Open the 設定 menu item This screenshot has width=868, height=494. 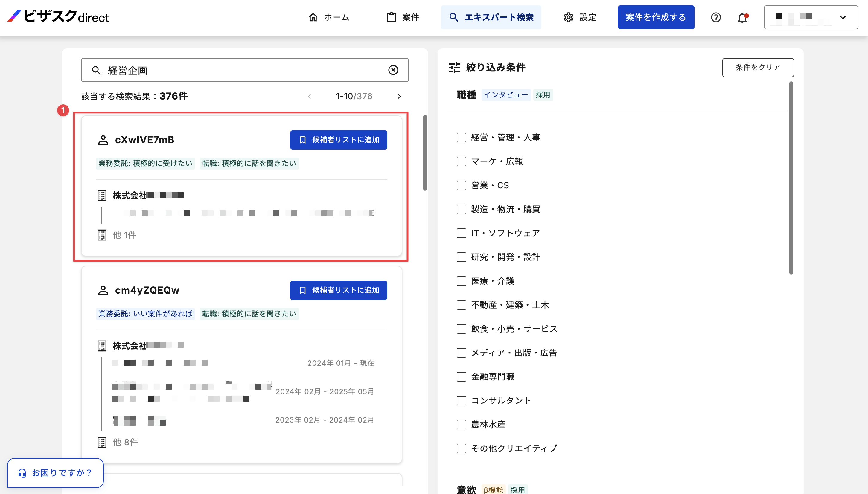[580, 17]
